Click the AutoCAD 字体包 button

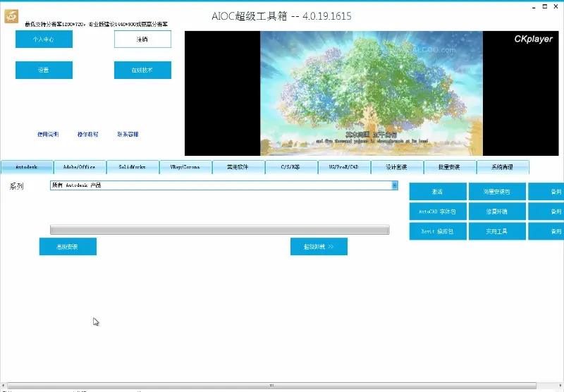(x=438, y=212)
